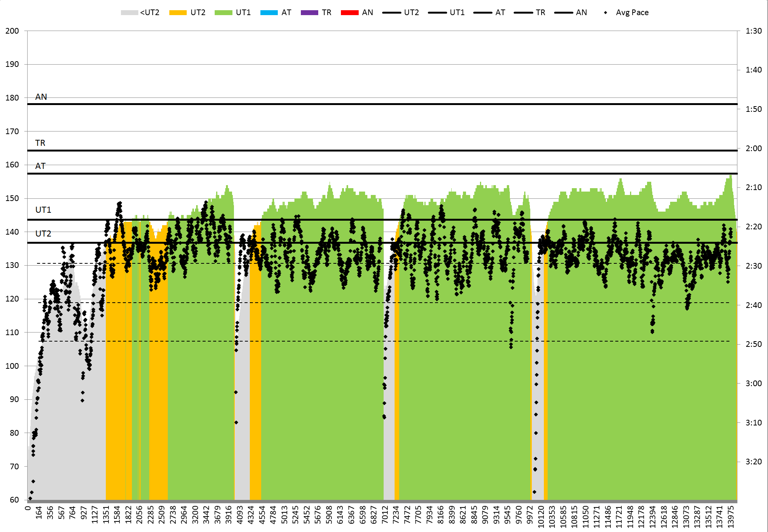This screenshot has width=768, height=532.
Task: Select the Avg Pace legend entry
Action: [632, 12]
